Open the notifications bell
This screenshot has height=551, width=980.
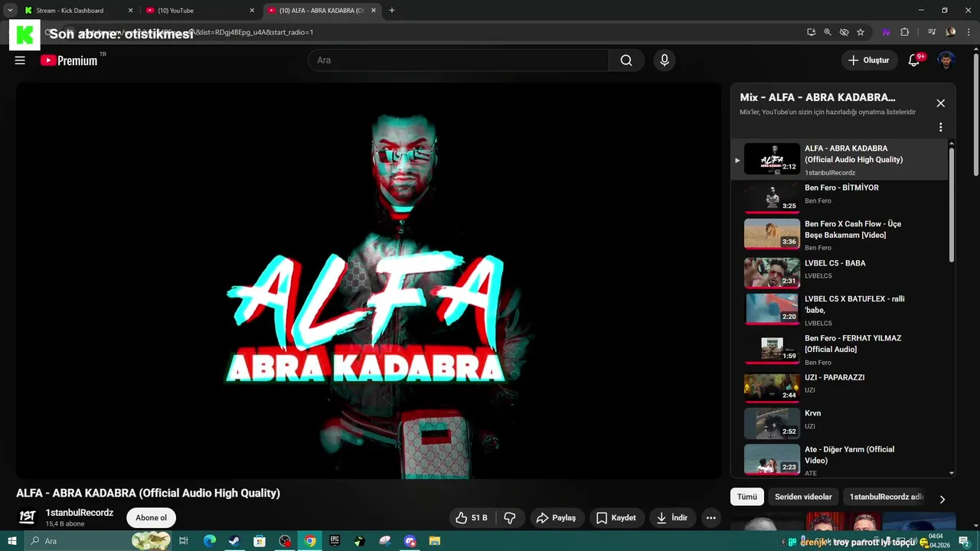(x=914, y=60)
